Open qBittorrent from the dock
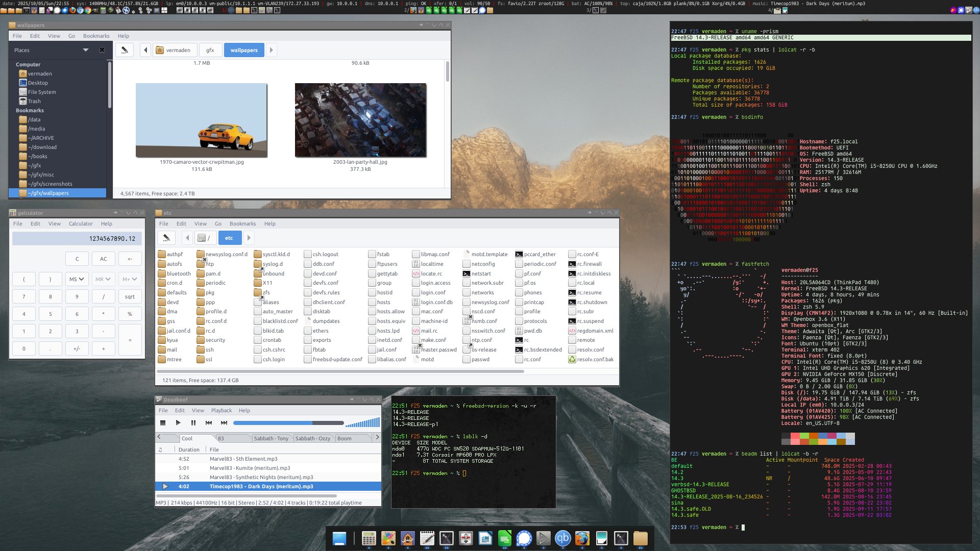The image size is (980, 551). click(562, 538)
